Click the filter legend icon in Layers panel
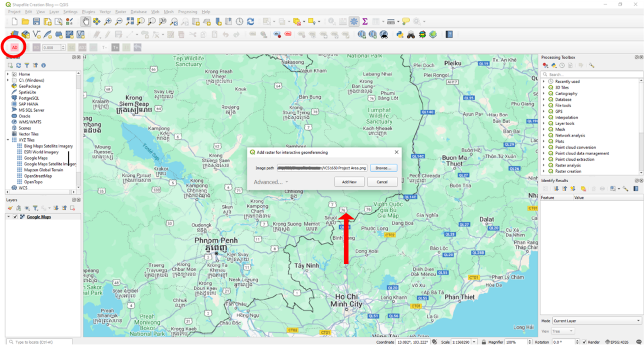Screen dimensions: 644x346 (x=35, y=208)
